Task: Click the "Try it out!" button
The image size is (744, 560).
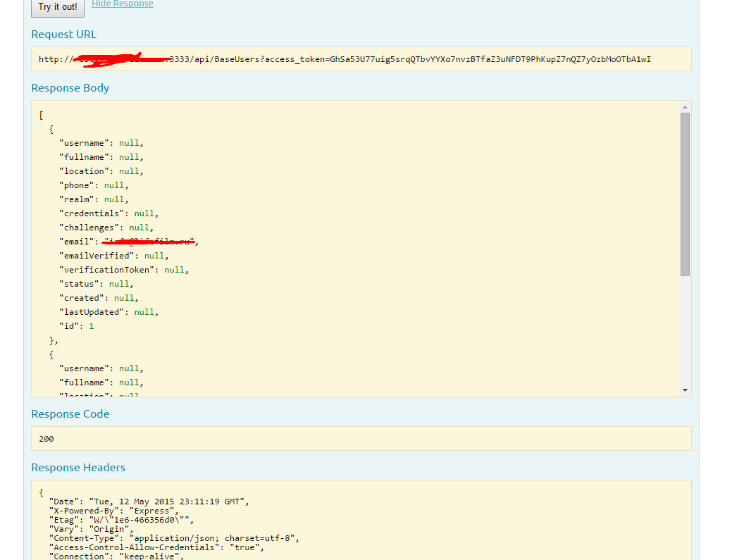Action: [x=58, y=7]
